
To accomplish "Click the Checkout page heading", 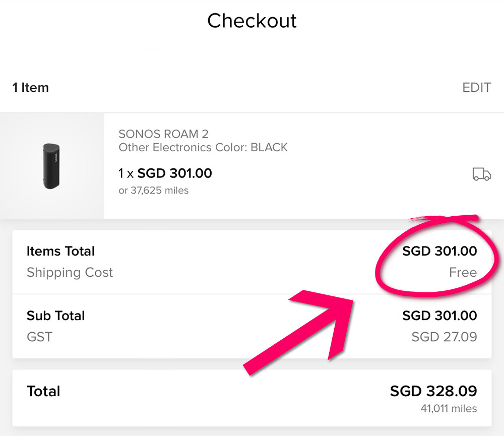I will 252,21.
